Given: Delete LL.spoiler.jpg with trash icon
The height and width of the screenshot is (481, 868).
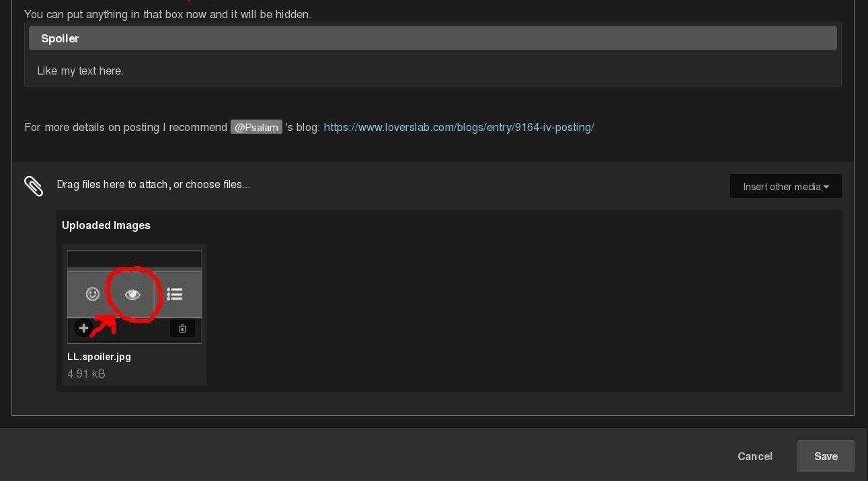Looking at the screenshot, I should tap(182, 329).
